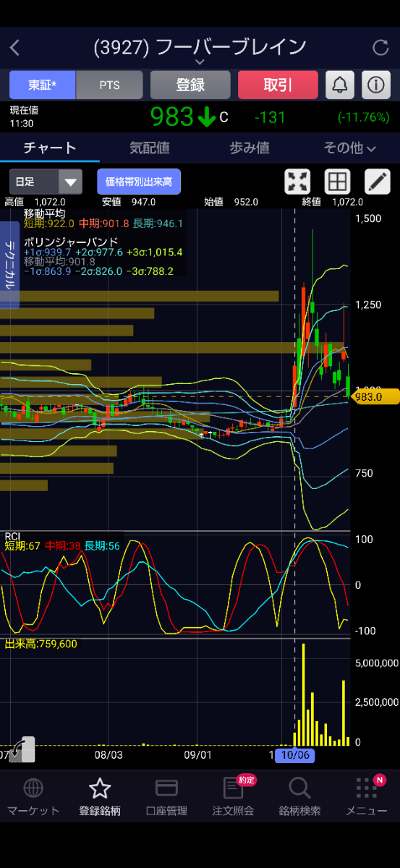Tap the 08/03 date axis label

(x=109, y=754)
